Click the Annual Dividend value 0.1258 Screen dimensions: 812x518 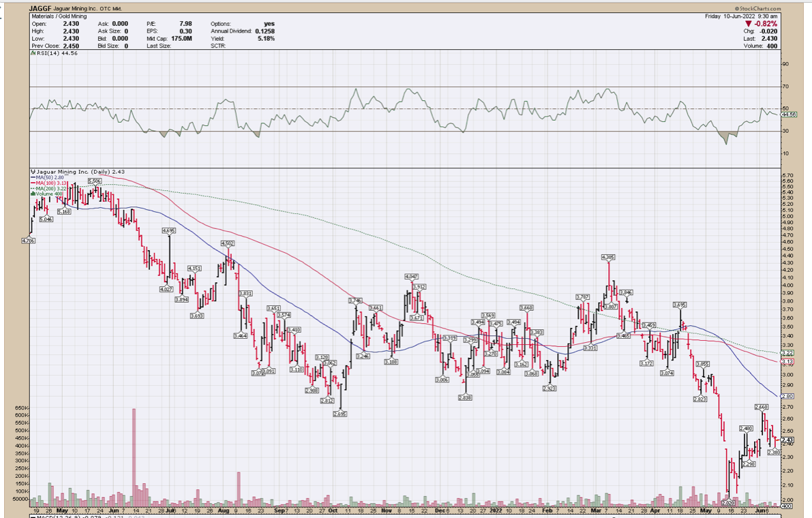(x=265, y=31)
